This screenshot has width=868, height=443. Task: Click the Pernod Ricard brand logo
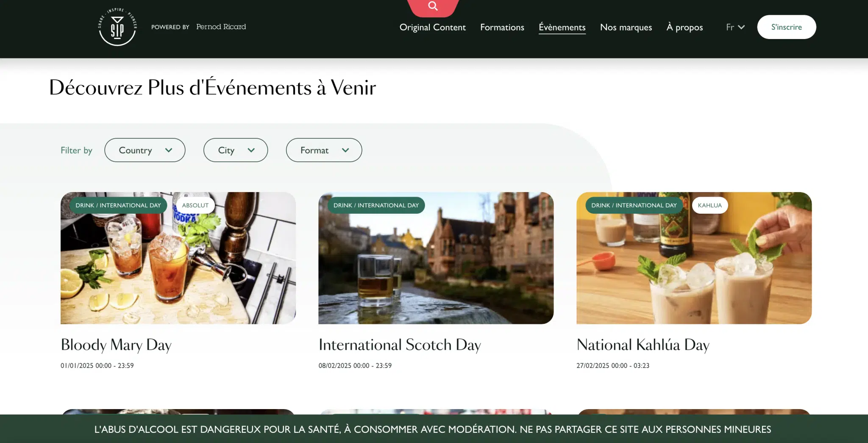pos(221,27)
